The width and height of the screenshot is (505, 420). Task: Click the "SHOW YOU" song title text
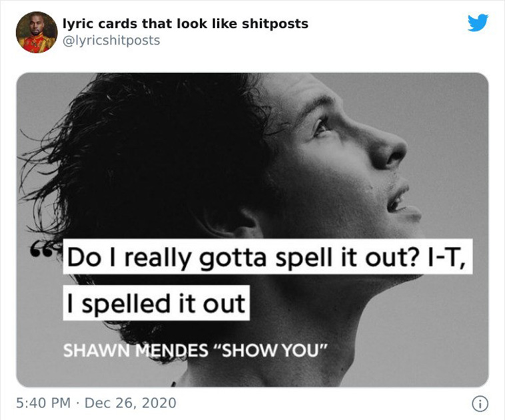[270, 351]
